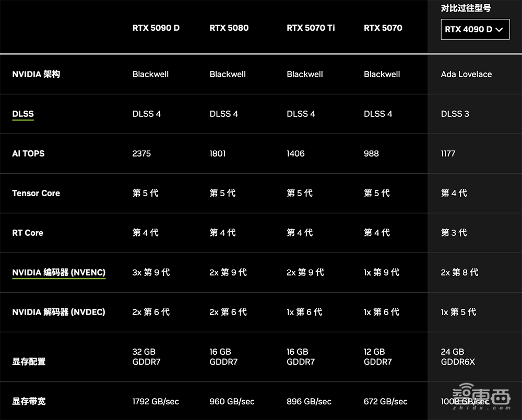The image size is (522, 420).
Task: Click the chevron arrow beside RTX 4090 D
Action: pos(499,30)
